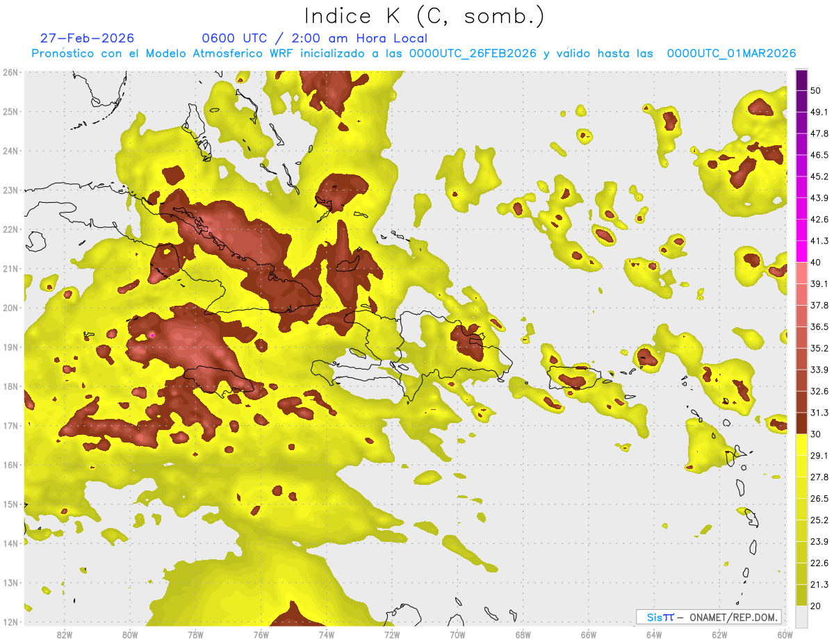
Task: Click the color bar label "35.2"
Action: point(819,348)
